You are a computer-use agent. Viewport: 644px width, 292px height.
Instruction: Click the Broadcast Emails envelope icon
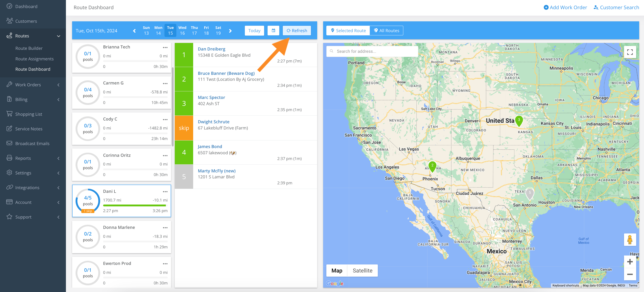click(x=9, y=143)
